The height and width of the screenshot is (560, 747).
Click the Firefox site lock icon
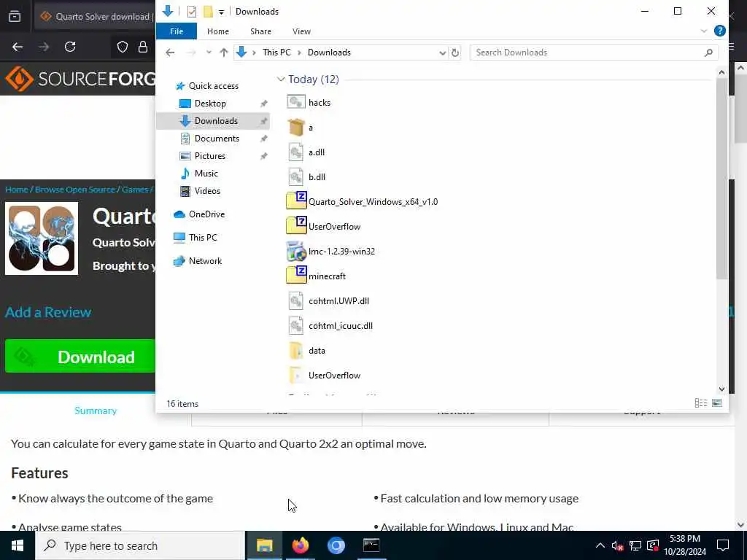click(x=142, y=47)
